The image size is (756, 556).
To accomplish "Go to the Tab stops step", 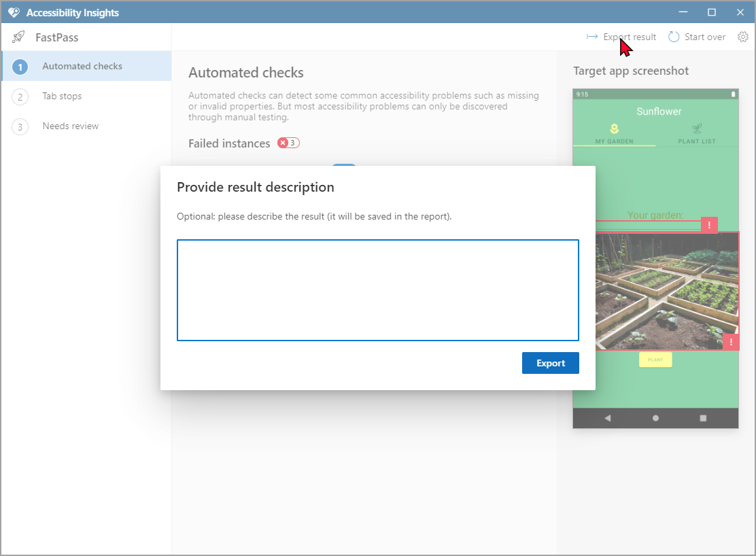I will click(x=61, y=96).
